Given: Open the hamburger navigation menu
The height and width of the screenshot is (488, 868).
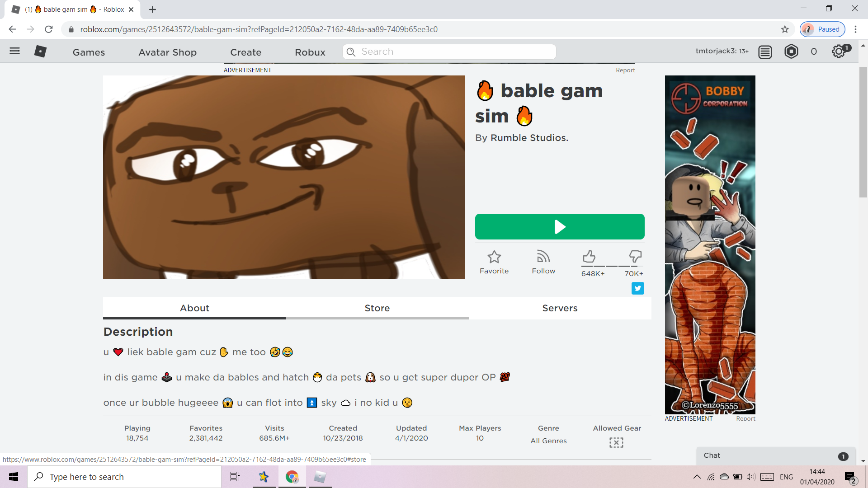Looking at the screenshot, I should click(14, 51).
